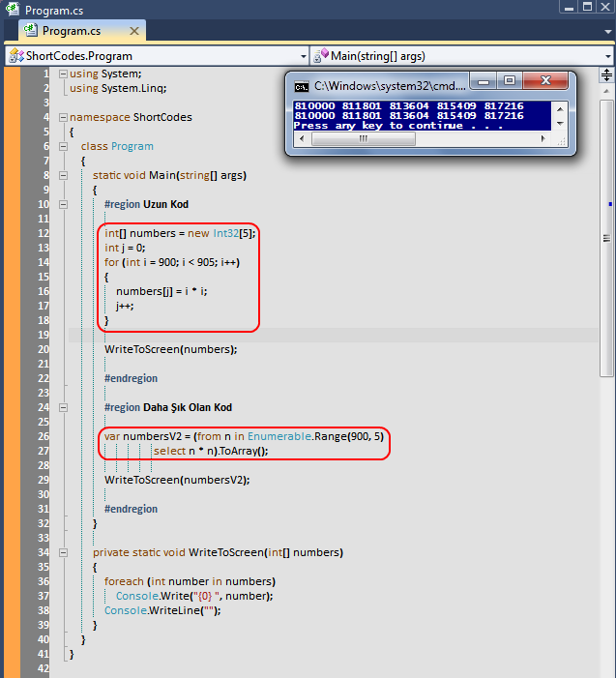The image size is (616, 678).
Task: Close the Program.cs tab
Action: 136,30
